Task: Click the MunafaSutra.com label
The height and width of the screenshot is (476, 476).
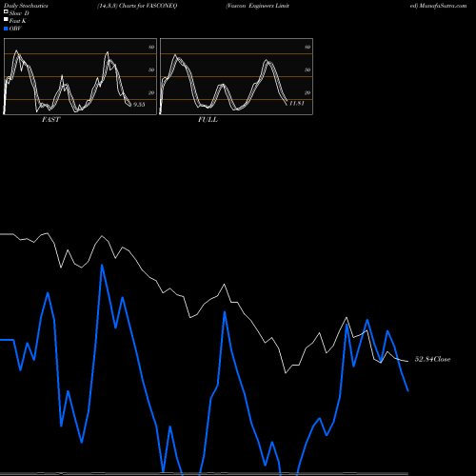Action: point(443,6)
